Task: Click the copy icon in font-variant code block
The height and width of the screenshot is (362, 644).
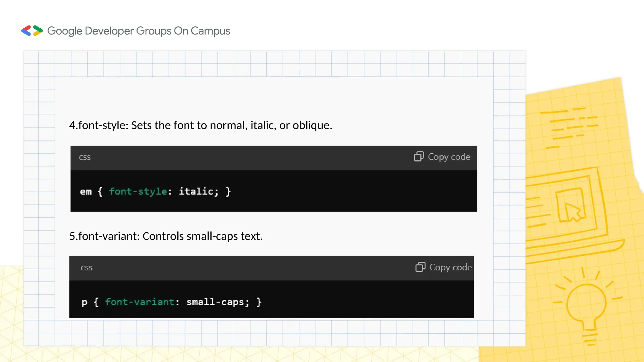Action: point(420,267)
